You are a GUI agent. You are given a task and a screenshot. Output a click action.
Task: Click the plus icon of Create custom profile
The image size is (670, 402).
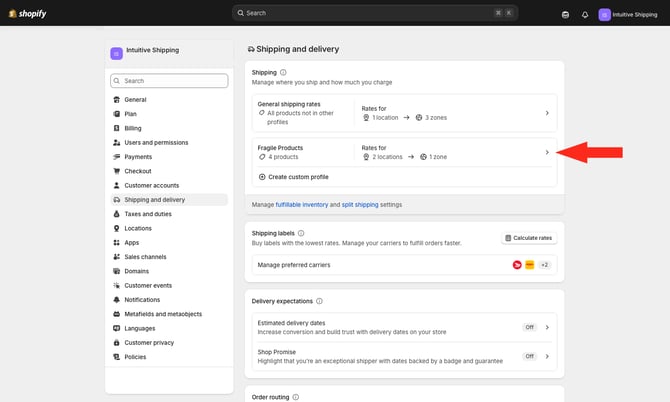pyautogui.click(x=262, y=177)
